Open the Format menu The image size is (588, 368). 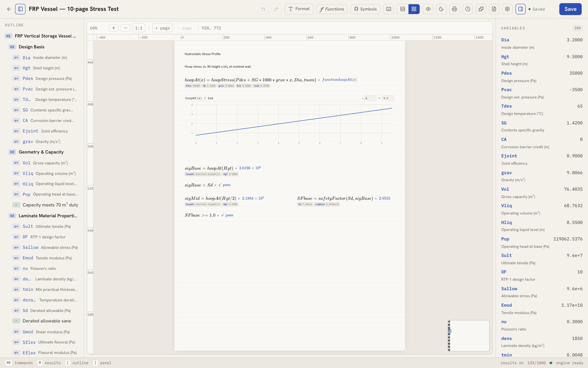click(x=299, y=9)
